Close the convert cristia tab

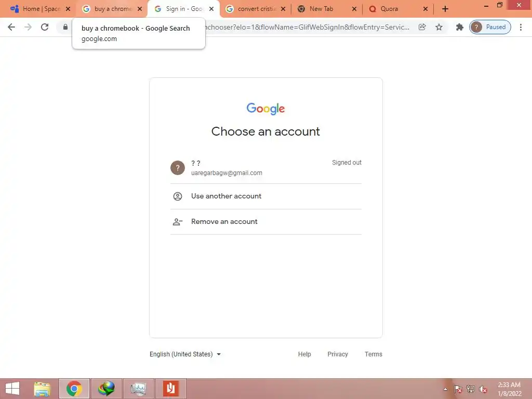coord(283,9)
